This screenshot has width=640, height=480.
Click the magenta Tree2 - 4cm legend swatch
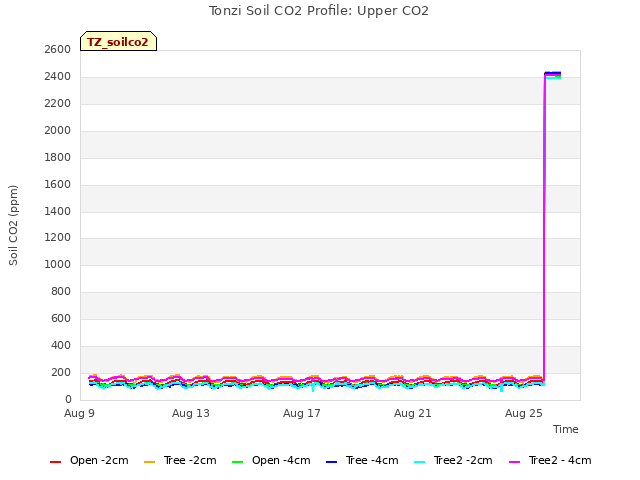coord(515,462)
